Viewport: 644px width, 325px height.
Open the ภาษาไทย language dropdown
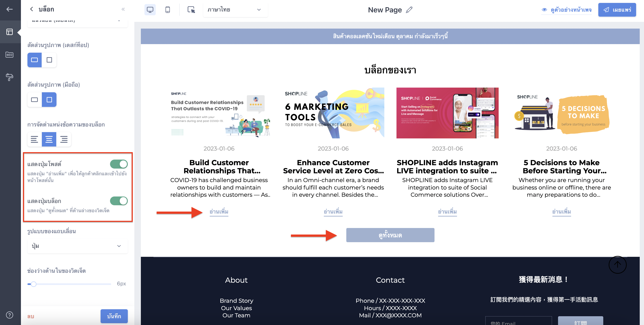(x=235, y=10)
